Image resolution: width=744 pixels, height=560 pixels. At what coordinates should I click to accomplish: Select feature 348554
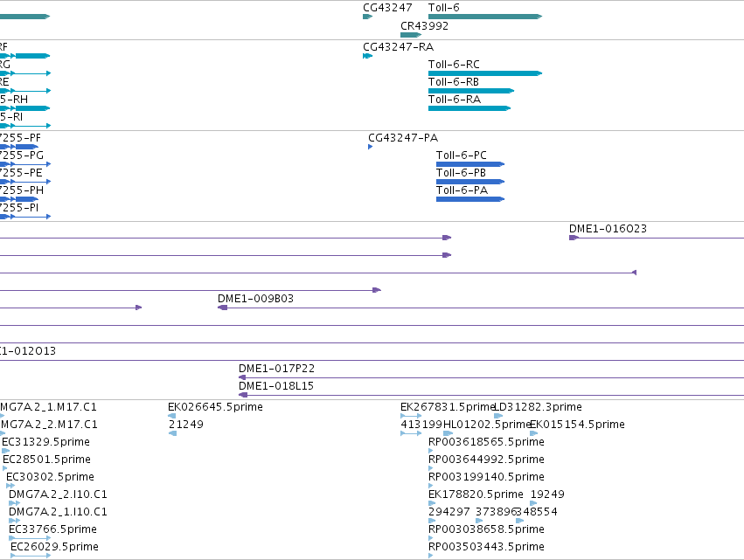pyautogui.click(x=520, y=521)
